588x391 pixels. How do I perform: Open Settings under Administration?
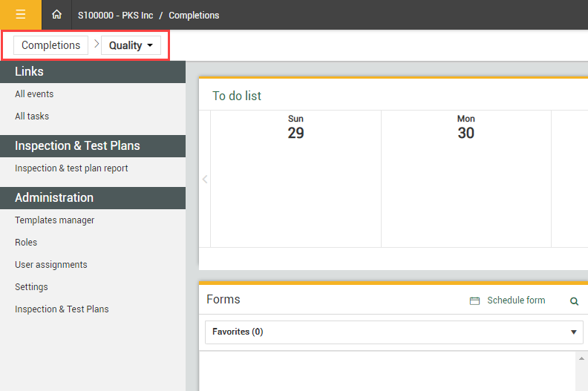pyautogui.click(x=31, y=287)
